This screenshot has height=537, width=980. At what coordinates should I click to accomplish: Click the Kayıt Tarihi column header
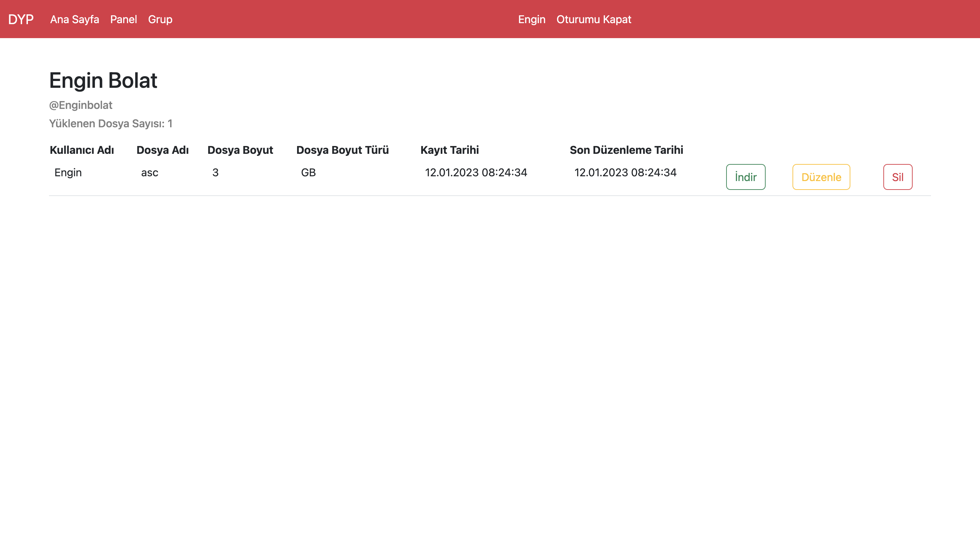tap(449, 150)
